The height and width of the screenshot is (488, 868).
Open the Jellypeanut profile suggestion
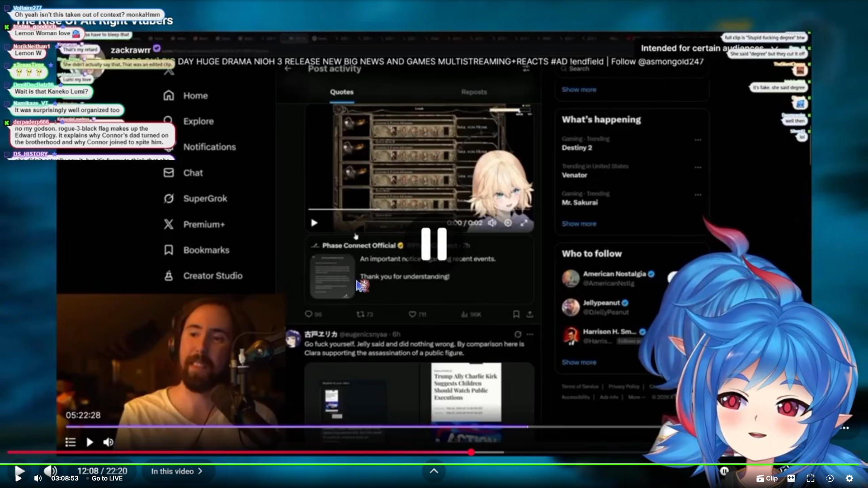(601, 303)
